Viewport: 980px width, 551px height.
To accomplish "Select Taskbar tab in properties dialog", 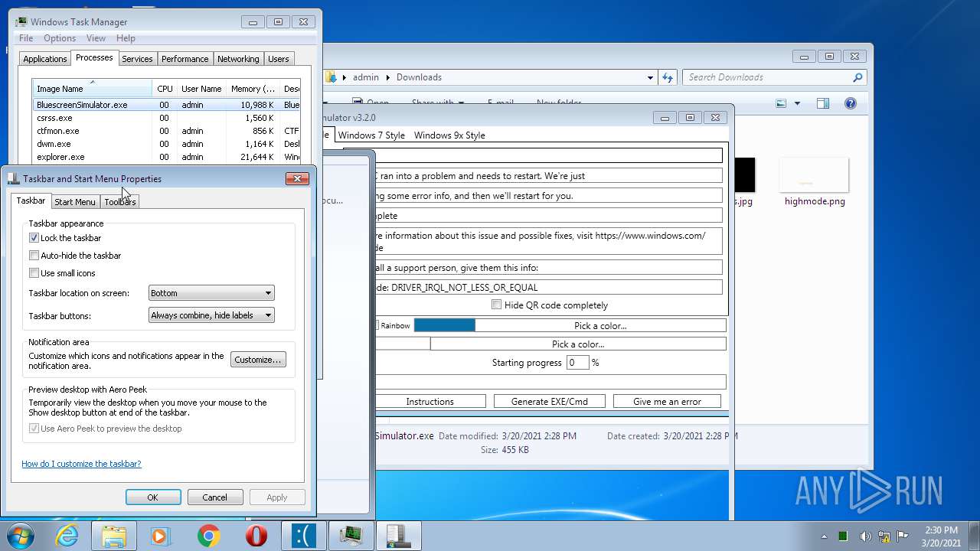I will tap(31, 201).
